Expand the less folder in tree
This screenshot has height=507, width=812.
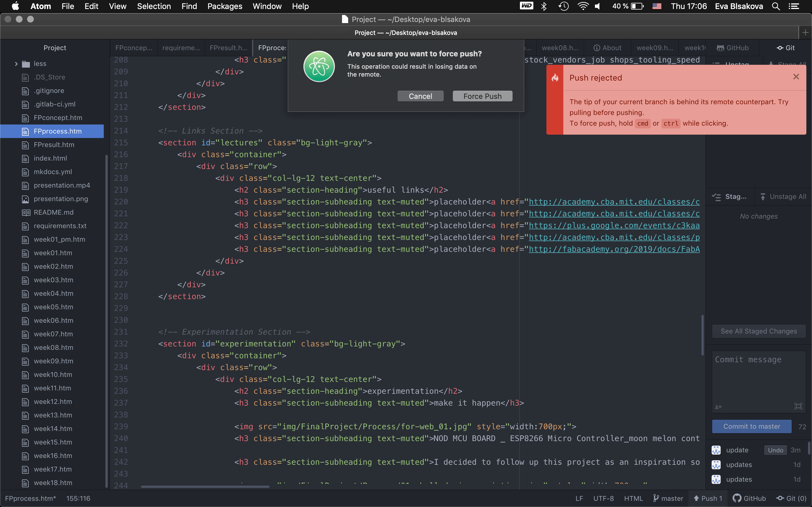[16, 64]
